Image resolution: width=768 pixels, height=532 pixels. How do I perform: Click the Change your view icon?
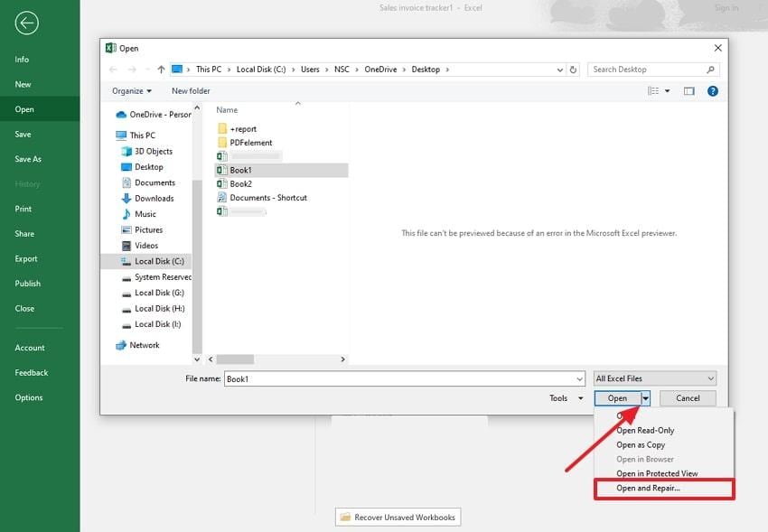click(653, 91)
